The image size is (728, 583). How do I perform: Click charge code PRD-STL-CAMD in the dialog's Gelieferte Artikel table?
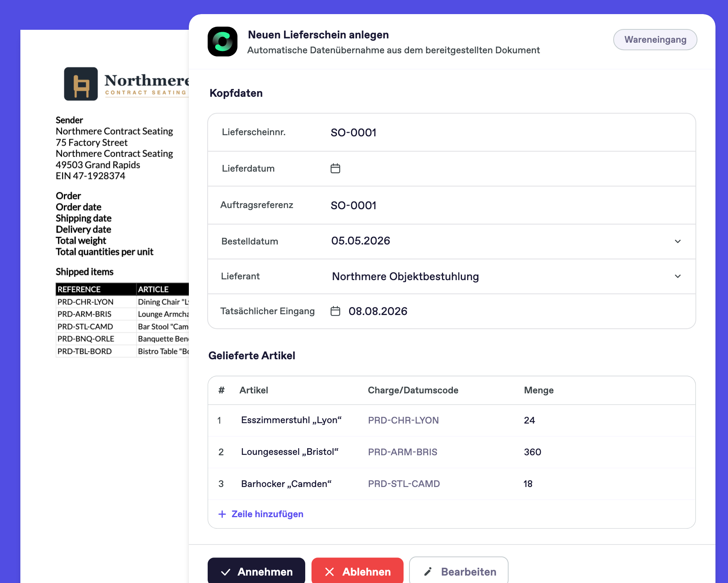point(404,484)
